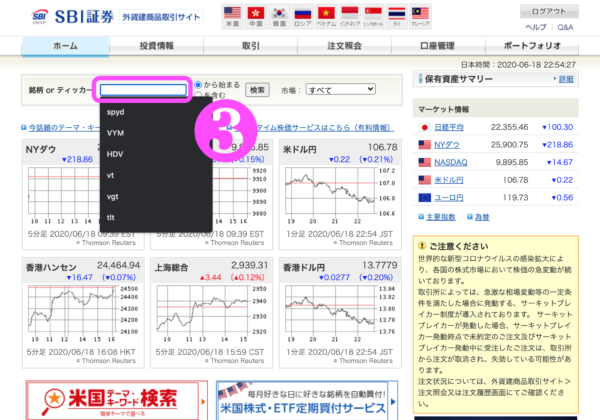Open the ユーロ円 link

(x=449, y=197)
